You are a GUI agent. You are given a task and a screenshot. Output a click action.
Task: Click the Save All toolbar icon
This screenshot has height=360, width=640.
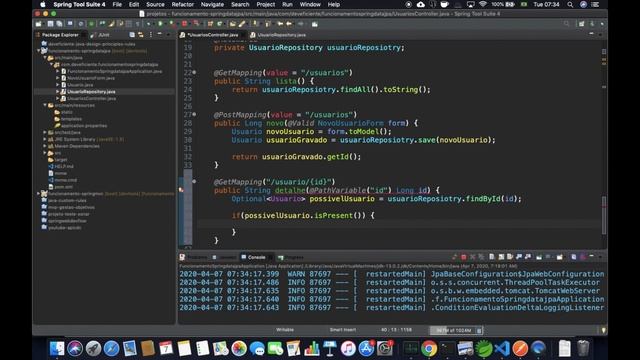tap(60, 24)
